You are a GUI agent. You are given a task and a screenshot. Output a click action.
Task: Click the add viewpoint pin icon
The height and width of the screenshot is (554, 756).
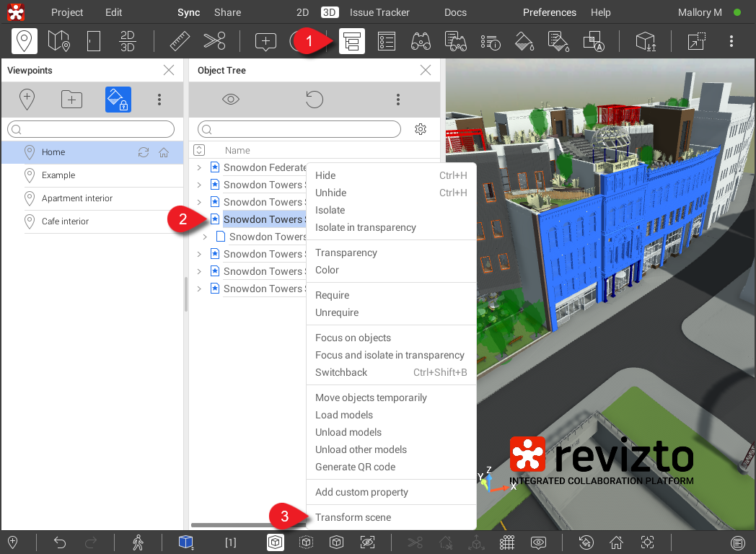pyautogui.click(x=27, y=100)
